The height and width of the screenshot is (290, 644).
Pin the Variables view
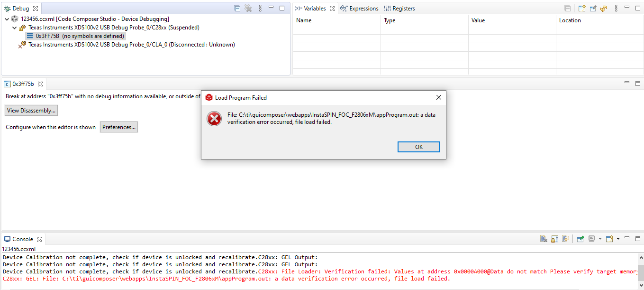coord(593,8)
